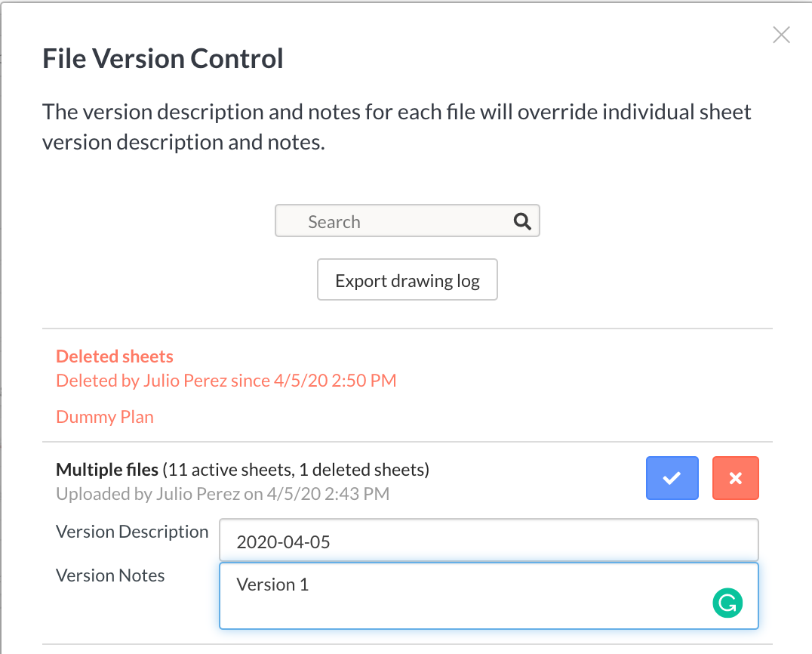Cancel editing with the red X button
Image resolution: width=812 pixels, height=654 pixels.
pyautogui.click(x=735, y=478)
